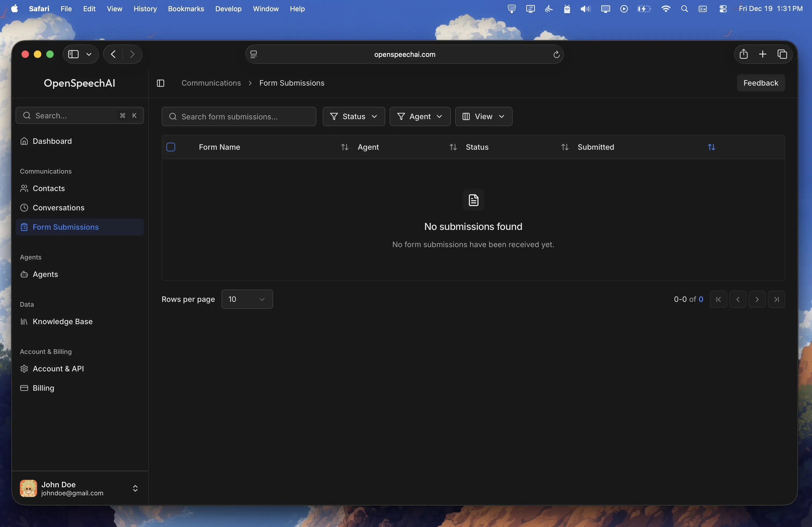
Task: Select Form Submissions sidebar item
Action: 80,227
